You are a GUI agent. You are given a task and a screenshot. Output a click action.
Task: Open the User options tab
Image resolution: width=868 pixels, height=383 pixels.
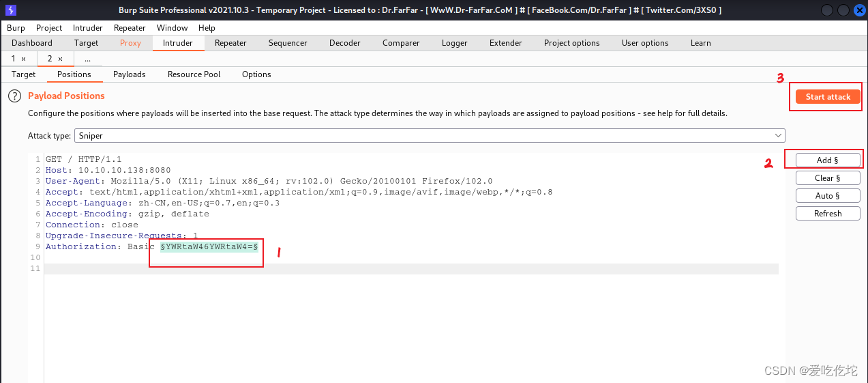(x=645, y=43)
